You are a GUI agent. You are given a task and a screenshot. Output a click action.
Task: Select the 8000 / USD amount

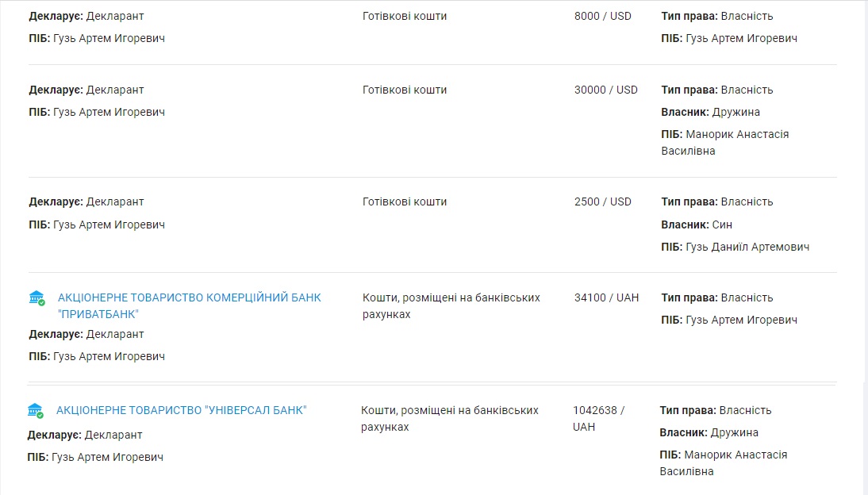click(x=602, y=16)
